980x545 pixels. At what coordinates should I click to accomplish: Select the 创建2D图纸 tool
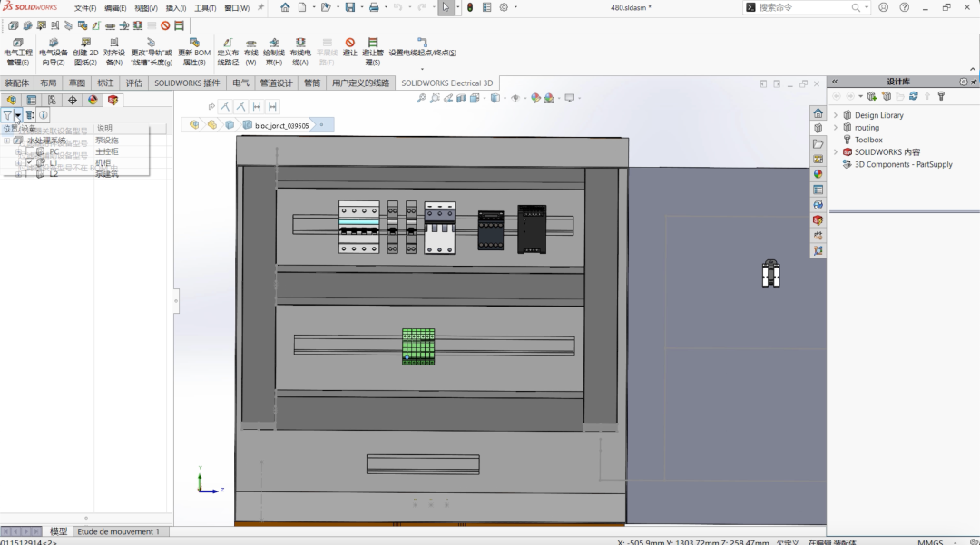pos(83,53)
